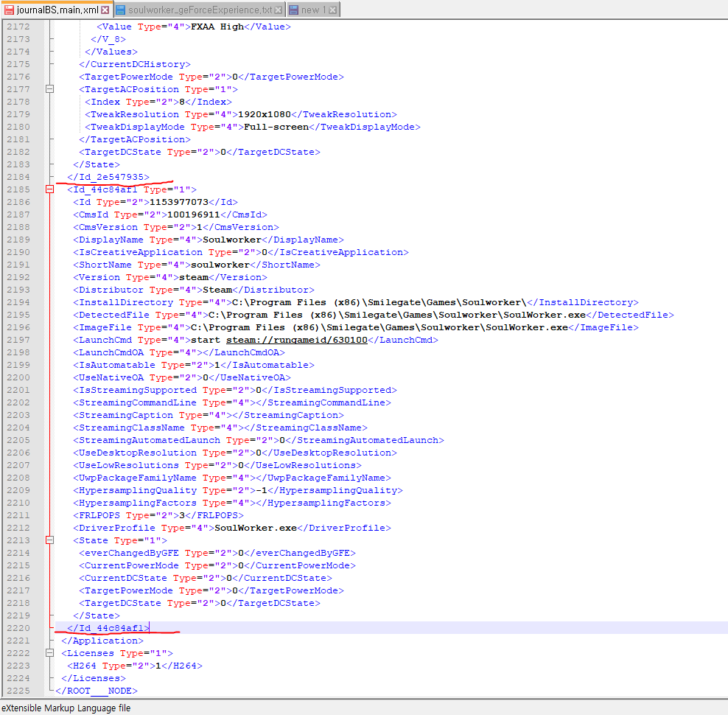Click the red save-state icon on journalBS.main.xml tab
The height and width of the screenshot is (715, 728).
(10, 10)
